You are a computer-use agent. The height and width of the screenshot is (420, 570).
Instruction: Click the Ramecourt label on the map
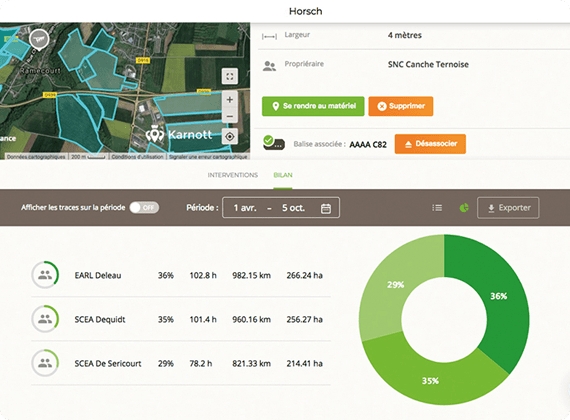[x=40, y=71]
